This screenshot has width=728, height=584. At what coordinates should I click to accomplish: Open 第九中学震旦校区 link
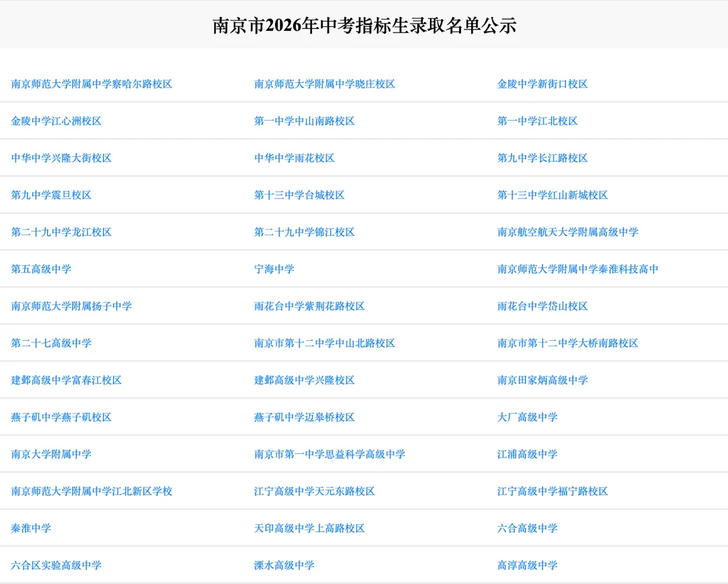point(51,195)
